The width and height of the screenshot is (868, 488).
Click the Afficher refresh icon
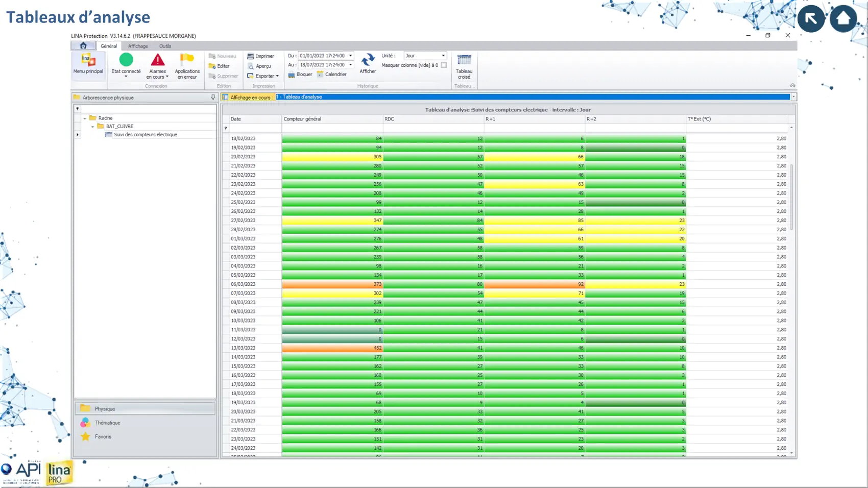[x=367, y=60]
